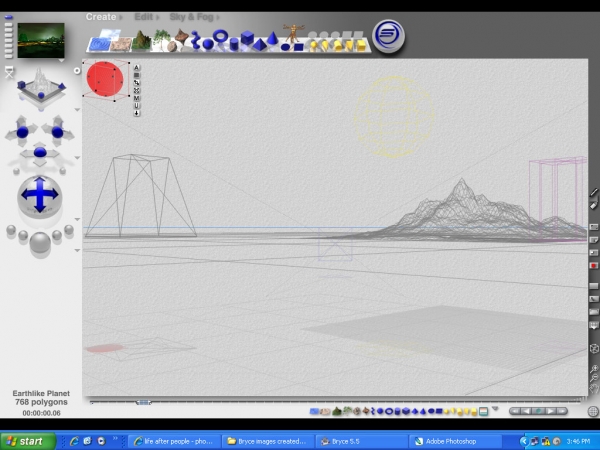The height and width of the screenshot is (450, 600).
Task: Click the Vitruvian man figure icon
Action: [x=294, y=33]
